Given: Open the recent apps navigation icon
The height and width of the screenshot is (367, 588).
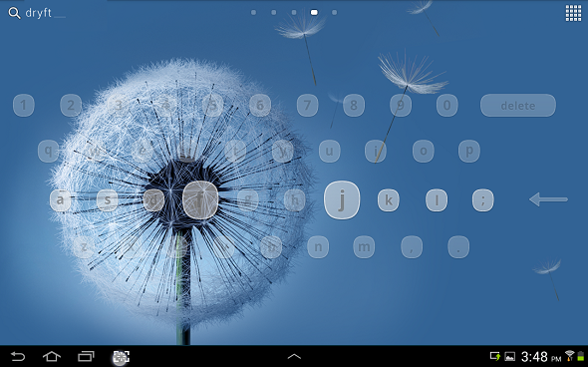Looking at the screenshot, I should coord(86,356).
